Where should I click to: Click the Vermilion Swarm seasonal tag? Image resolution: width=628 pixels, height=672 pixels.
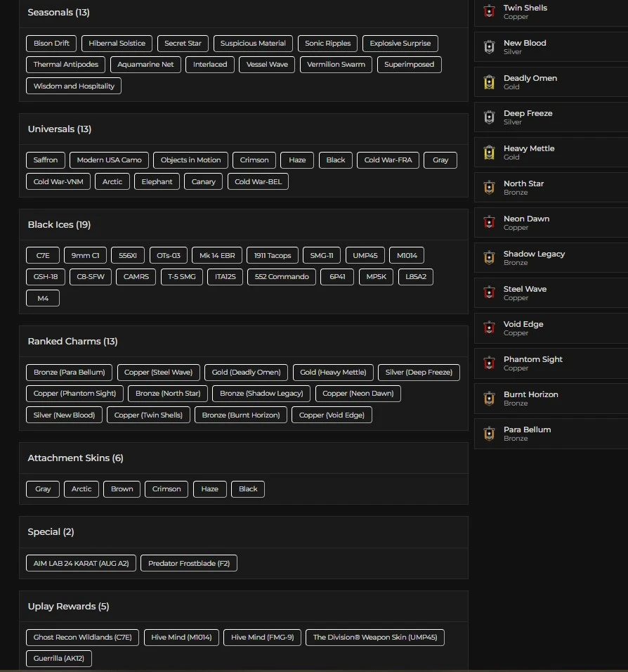pyautogui.click(x=336, y=65)
